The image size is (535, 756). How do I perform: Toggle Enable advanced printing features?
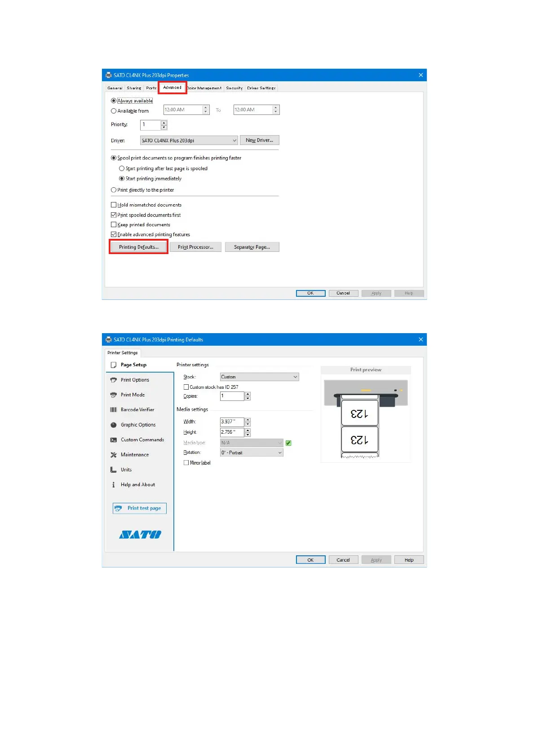point(114,234)
